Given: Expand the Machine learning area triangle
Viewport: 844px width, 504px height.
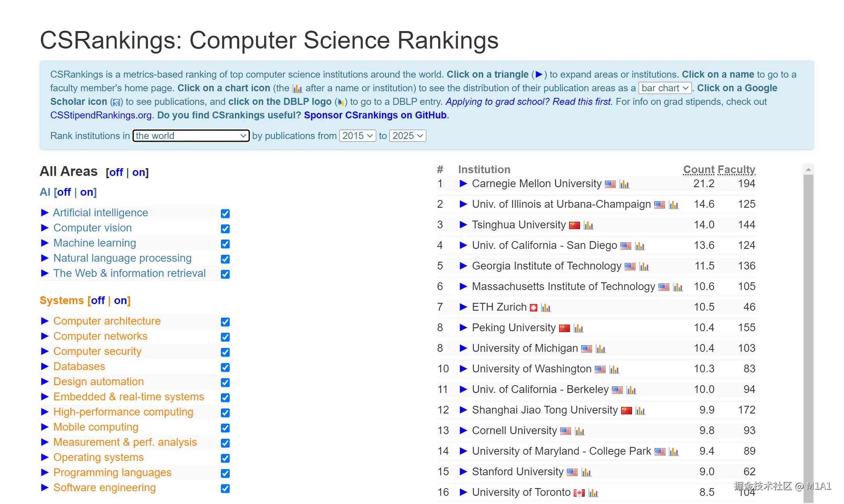Looking at the screenshot, I should pos(45,243).
